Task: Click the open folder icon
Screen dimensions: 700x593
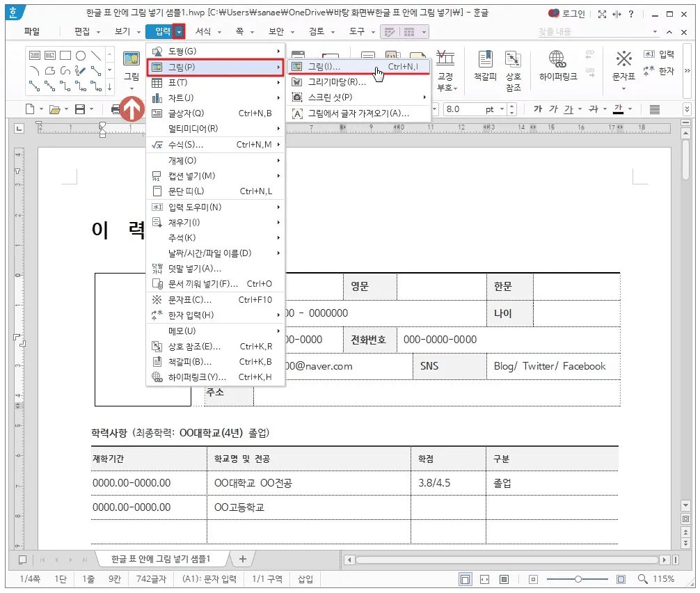Action: tap(54, 109)
